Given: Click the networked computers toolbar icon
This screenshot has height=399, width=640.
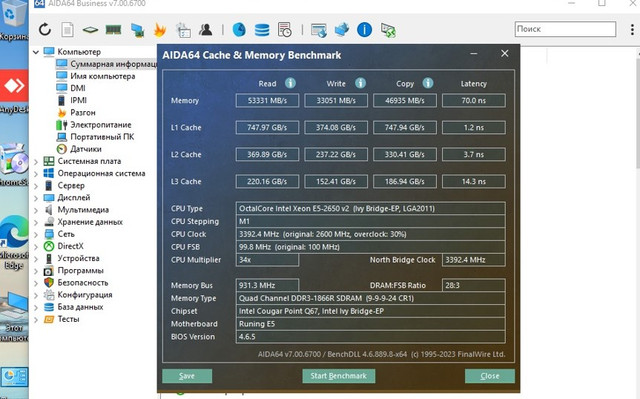Looking at the screenshot, I should click(x=137, y=30).
